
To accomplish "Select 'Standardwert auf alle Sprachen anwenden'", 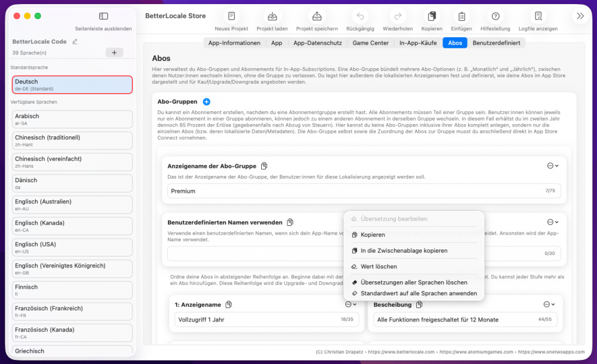I will click(x=418, y=294).
